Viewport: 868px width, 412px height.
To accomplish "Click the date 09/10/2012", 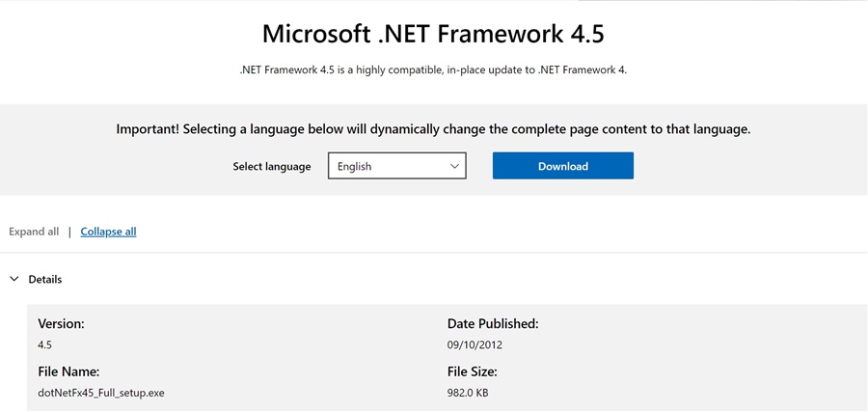I will (x=475, y=344).
